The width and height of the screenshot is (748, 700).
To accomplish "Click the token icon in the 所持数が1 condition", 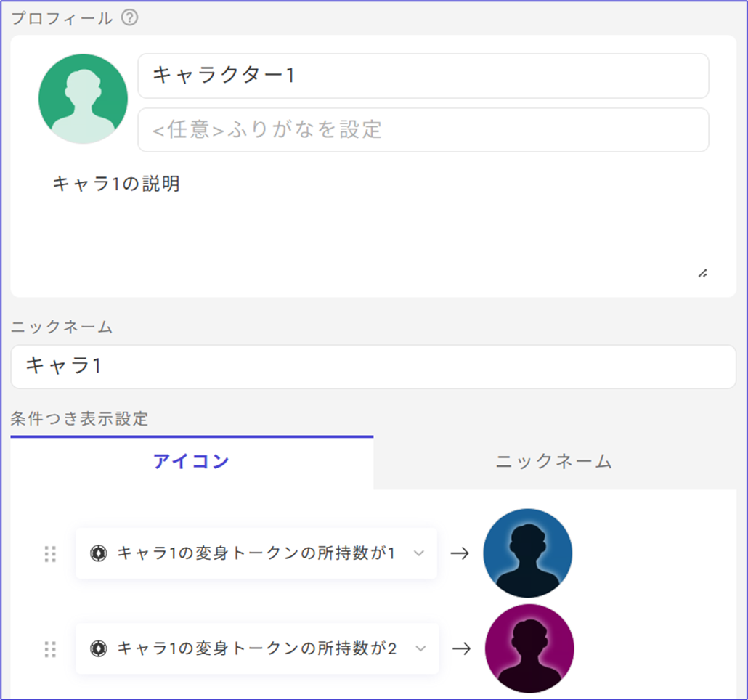I will [98, 553].
